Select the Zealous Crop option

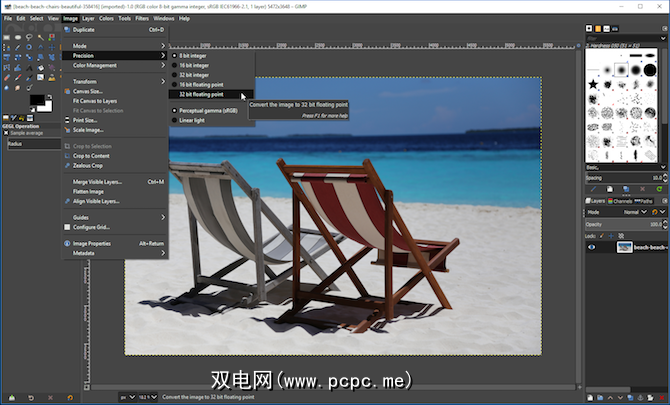pyautogui.click(x=88, y=166)
